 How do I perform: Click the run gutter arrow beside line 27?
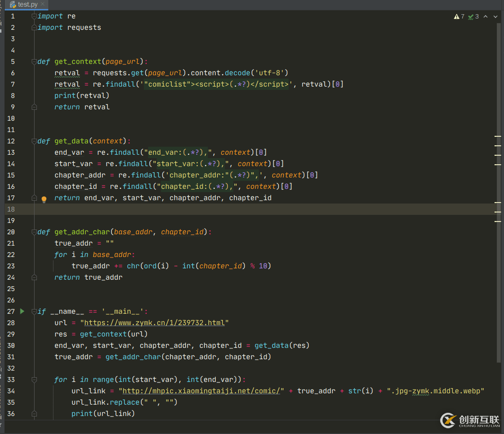click(22, 311)
